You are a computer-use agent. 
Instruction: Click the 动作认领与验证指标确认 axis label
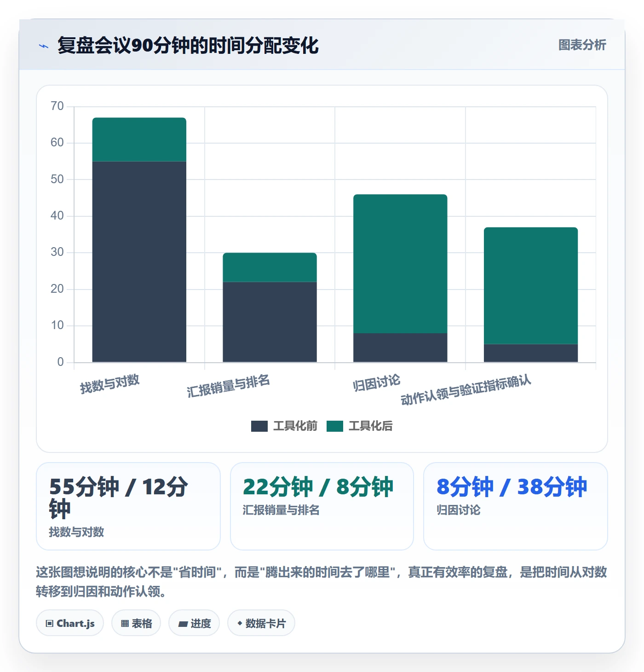click(x=466, y=389)
